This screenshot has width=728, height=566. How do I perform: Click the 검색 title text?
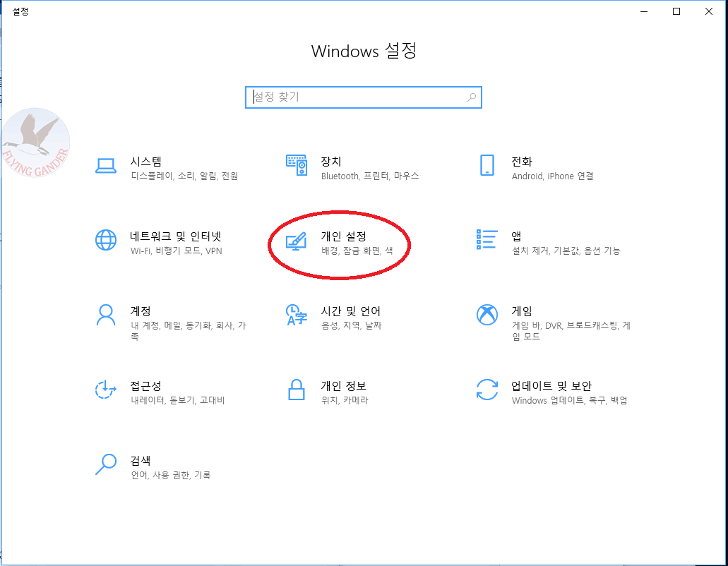click(141, 460)
